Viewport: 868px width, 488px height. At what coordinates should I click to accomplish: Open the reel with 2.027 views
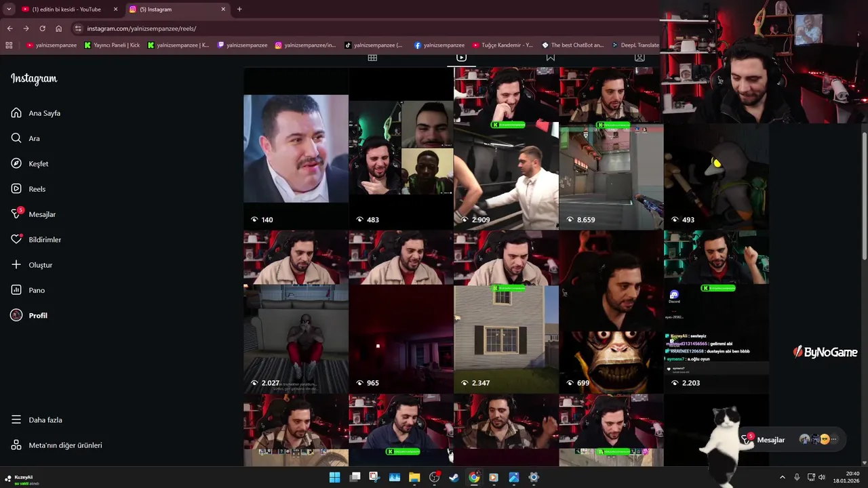pyautogui.click(x=296, y=312)
